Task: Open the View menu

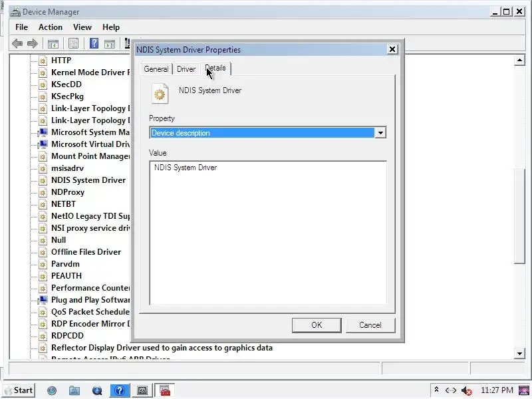Action: [x=82, y=27]
